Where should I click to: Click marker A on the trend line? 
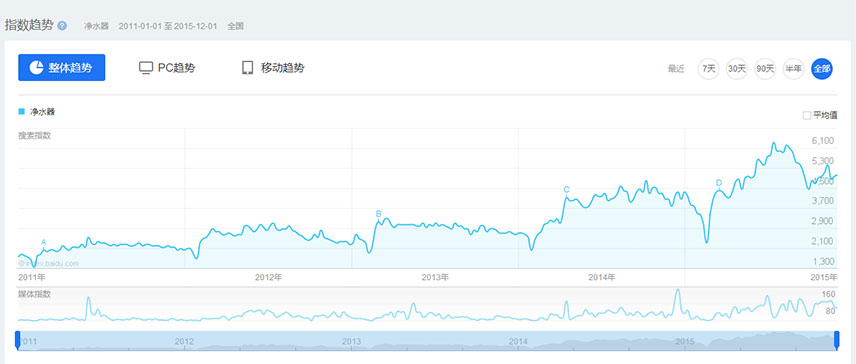pos(44,242)
